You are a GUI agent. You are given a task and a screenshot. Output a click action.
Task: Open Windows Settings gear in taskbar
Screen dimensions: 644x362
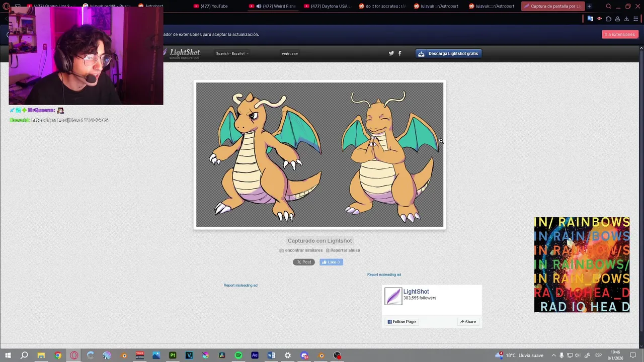pos(288,355)
